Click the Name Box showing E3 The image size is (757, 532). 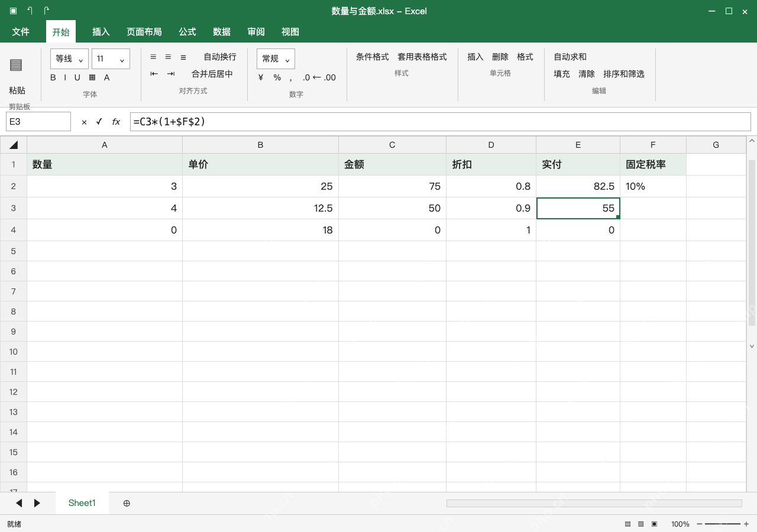pos(38,122)
